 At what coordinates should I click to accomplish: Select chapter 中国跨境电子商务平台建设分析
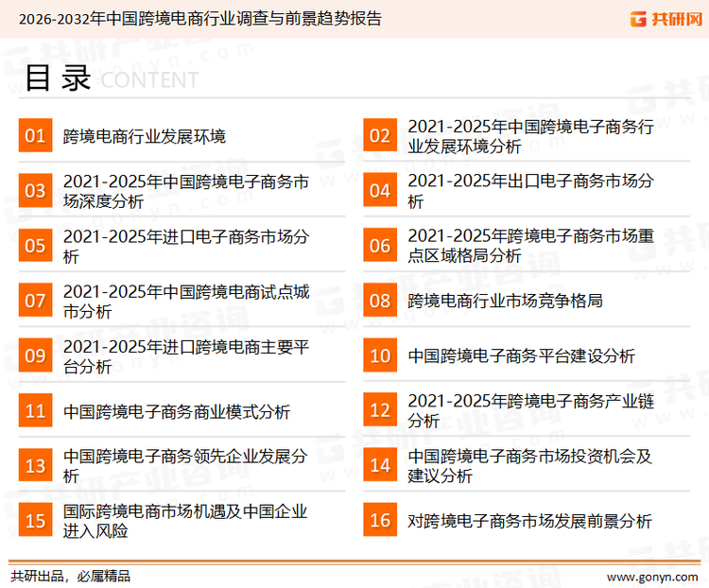tap(521, 356)
